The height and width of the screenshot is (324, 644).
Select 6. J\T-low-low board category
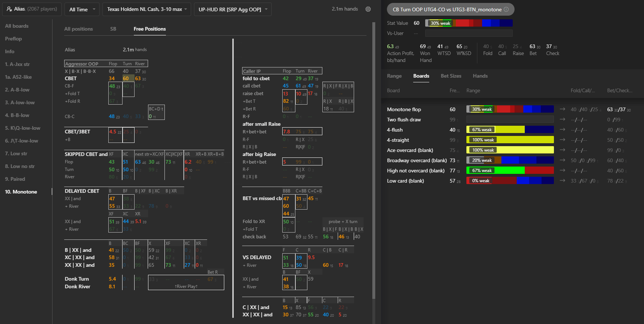[22, 141]
